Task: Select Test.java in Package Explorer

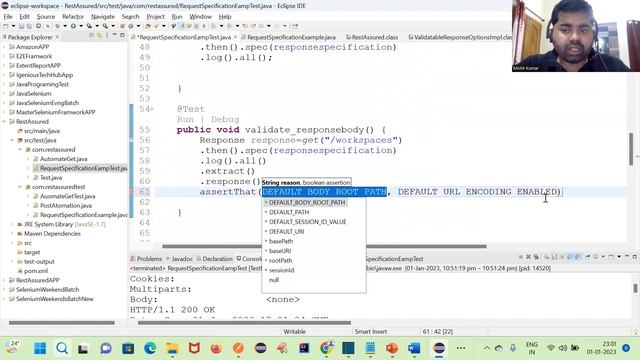Action: point(51,178)
